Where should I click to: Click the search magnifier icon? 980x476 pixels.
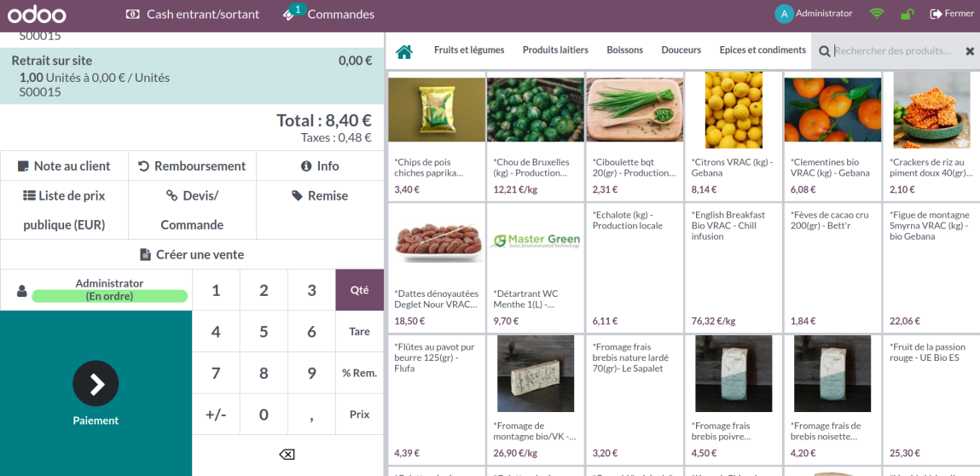825,51
